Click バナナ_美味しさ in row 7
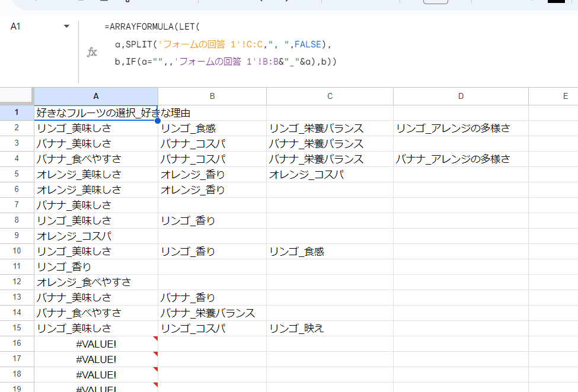This screenshot has width=578, height=392. pos(96,205)
